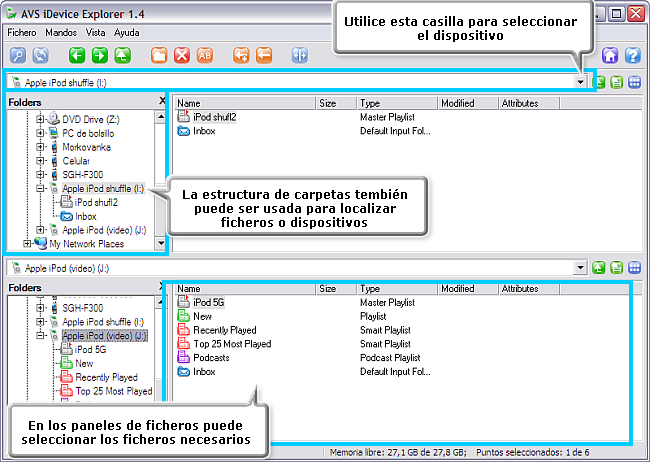Viewport: 650px width, 462px height.
Task: Click the refresh devices toolbar icon
Action: pos(41,55)
